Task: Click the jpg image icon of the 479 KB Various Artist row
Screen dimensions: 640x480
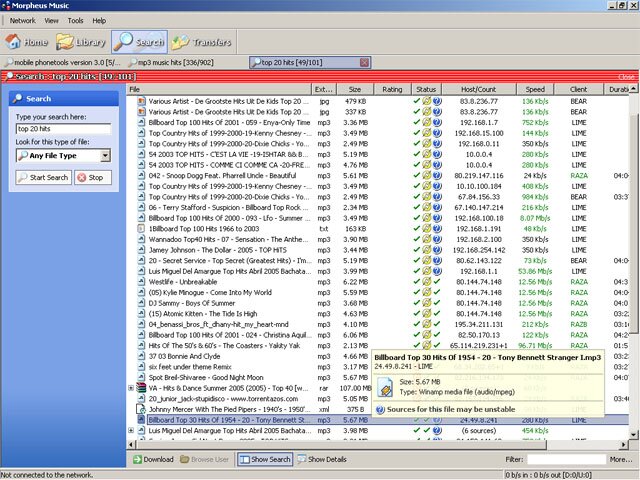Action: 141,101
